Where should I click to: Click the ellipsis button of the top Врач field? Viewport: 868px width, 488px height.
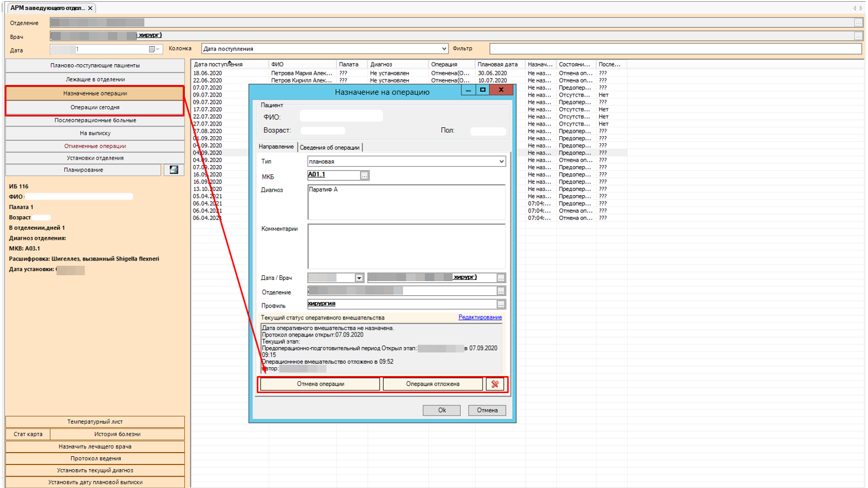(859, 36)
